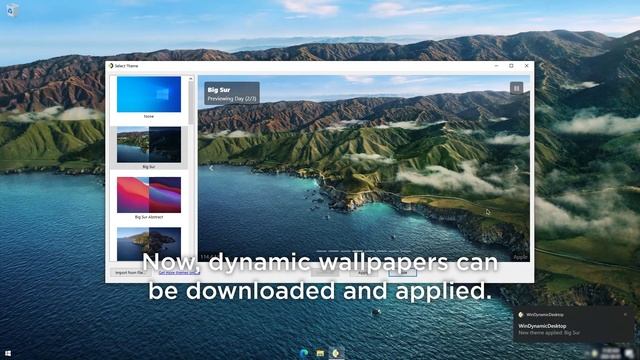Click the WinDynamicDesktop taskbar icon
The width and height of the screenshot is (640, 360).
pyautogui.click(x=336, y=353)
